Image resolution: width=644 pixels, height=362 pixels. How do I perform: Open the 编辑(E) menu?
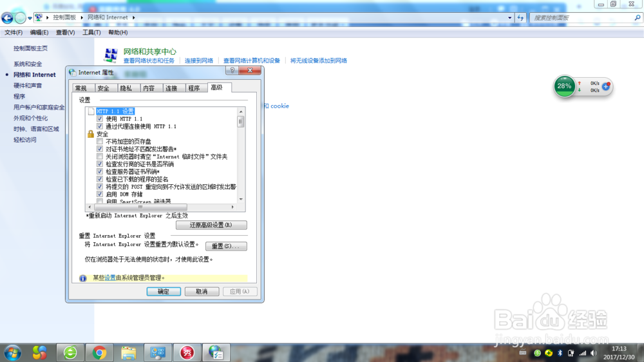(x=39, y=32)
